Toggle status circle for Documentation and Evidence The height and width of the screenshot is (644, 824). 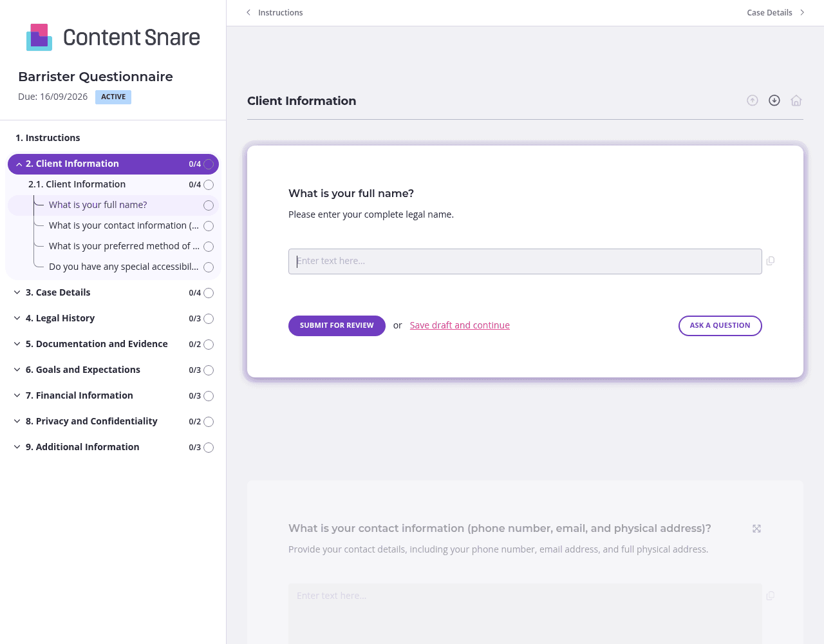(x=209, y=345)
